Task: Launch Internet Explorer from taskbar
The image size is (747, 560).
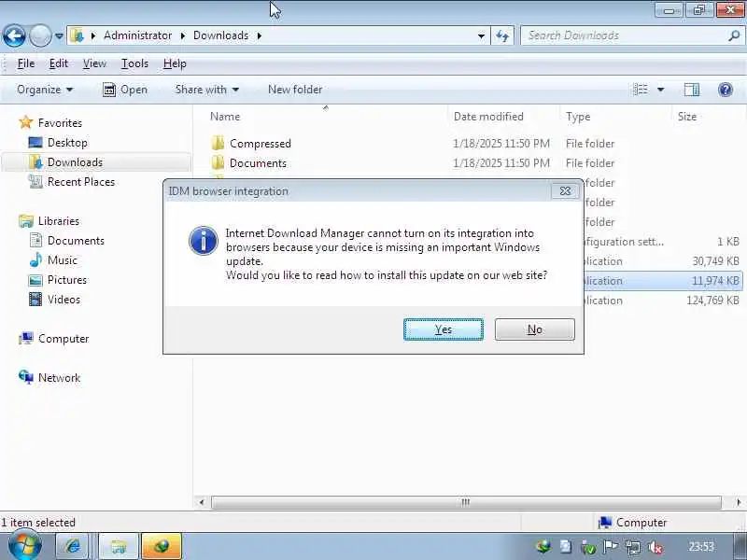Action: coord(73,546)
